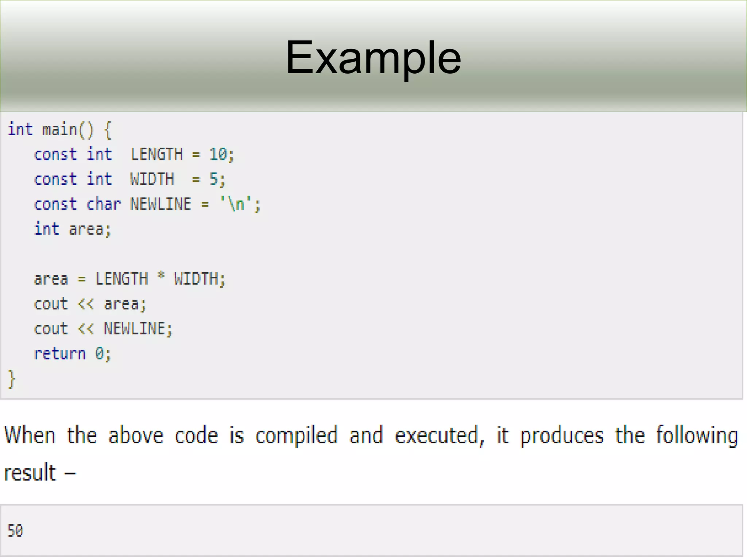Click the word 'compiled' in description

296,436
